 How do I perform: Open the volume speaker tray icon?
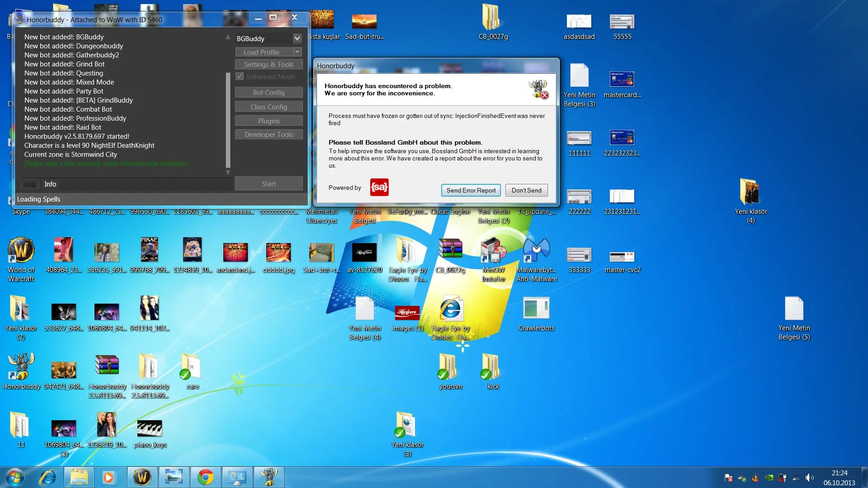[x=809, y=478]
